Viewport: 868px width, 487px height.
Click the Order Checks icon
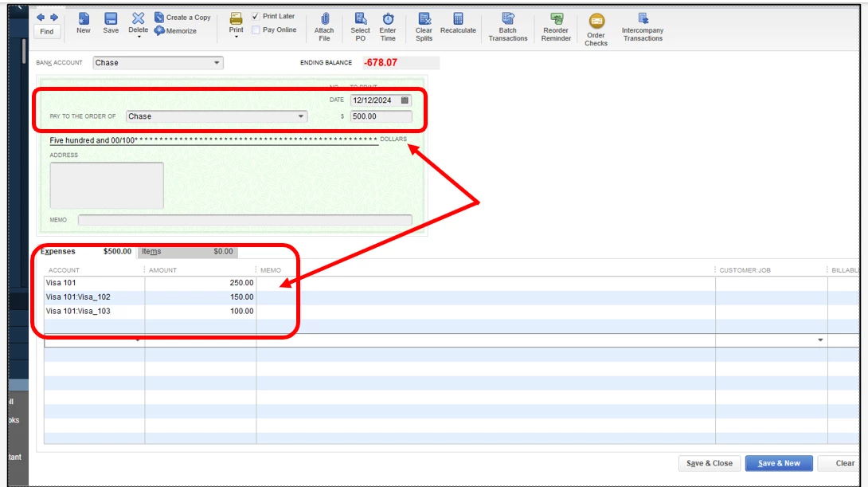click(x=596, y=21)
